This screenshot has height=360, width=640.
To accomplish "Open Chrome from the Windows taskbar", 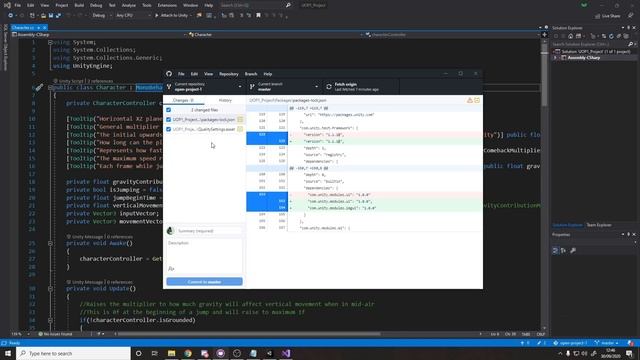I will [188, 353].
